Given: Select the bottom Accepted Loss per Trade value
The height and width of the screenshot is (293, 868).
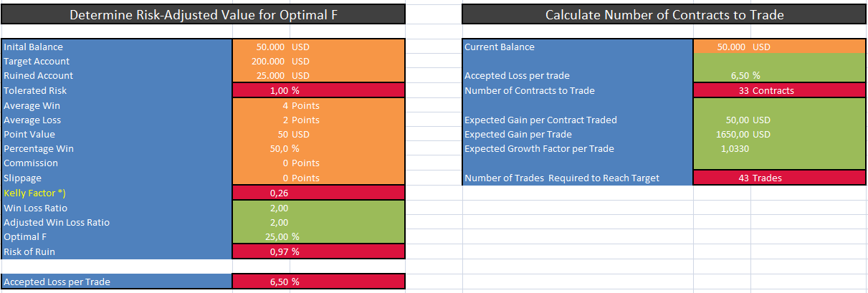Looking at the screenshot, I should [318, 282].
